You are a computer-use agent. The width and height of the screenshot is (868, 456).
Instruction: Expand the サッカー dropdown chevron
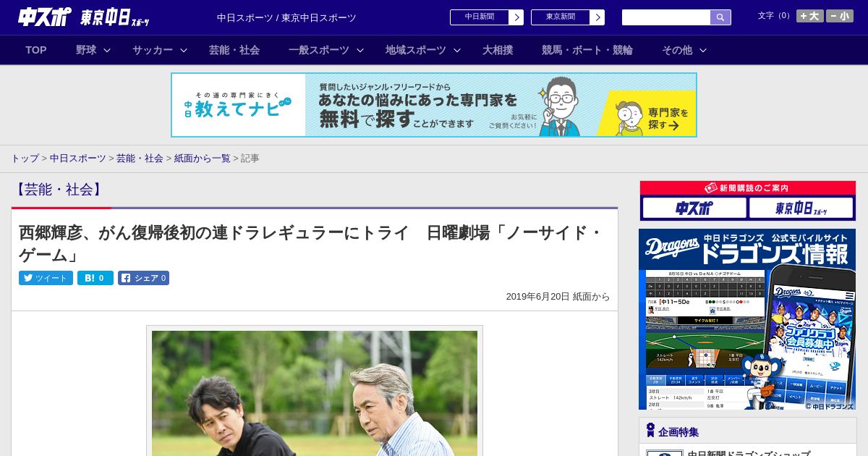click(184, 51)
